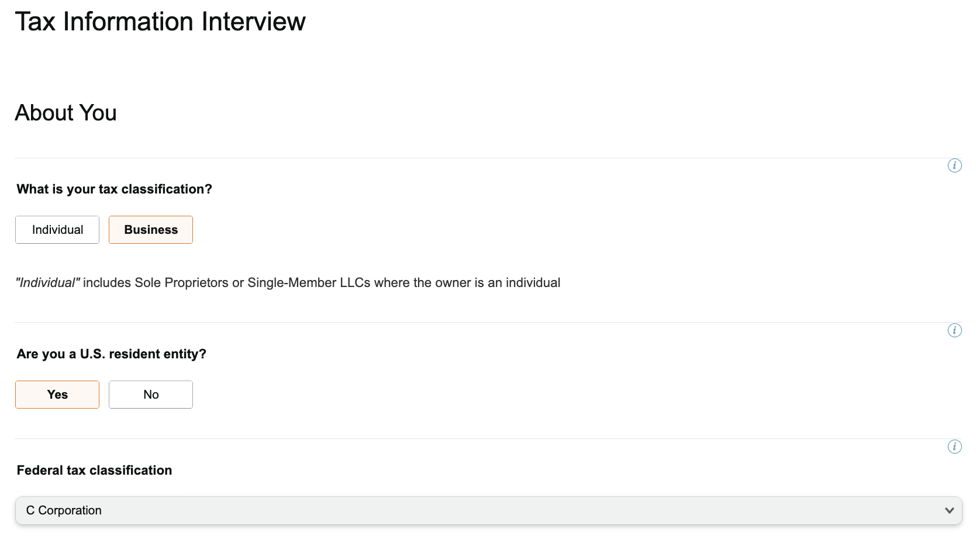Click the Individual/Sole Proprietors explanation text
Screen dimensions: 980x546
[x=288, y=282]
